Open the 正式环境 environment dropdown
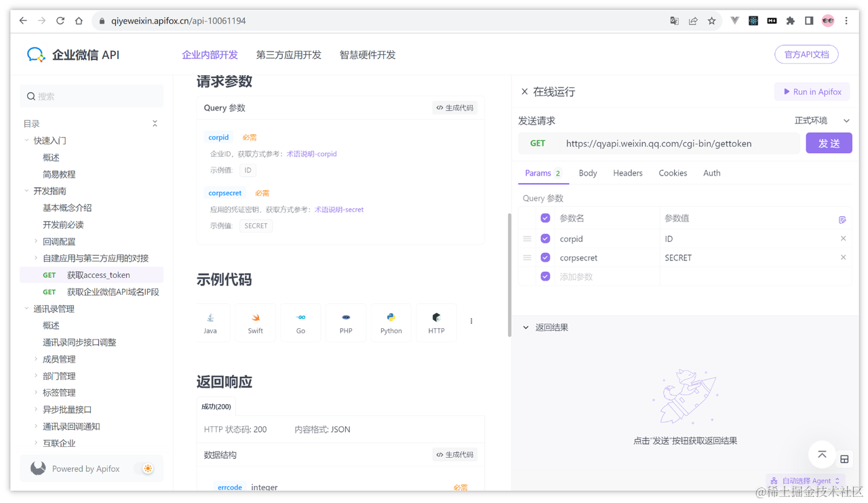The width and height of the screenshot is (868, 503). (x=822, y=121)
